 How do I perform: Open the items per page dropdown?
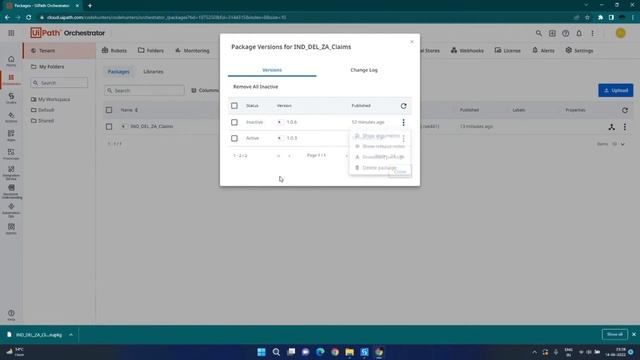(x=618, y=144)
